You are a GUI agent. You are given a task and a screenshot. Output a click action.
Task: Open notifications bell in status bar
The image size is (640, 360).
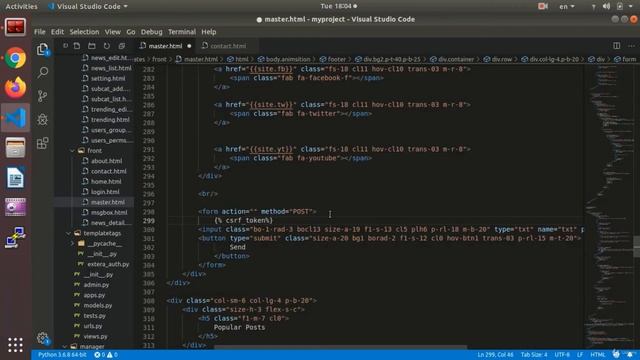coord(630,354)
